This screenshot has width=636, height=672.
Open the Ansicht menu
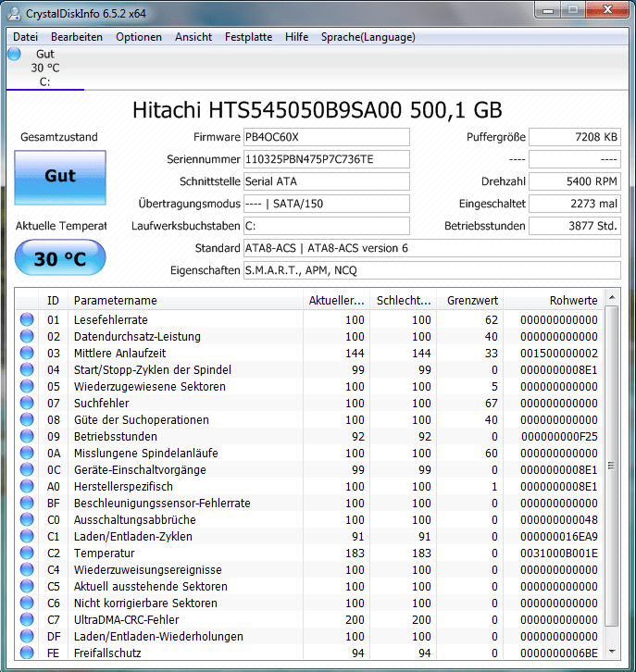pyautogui.click(x=193, y=37)
